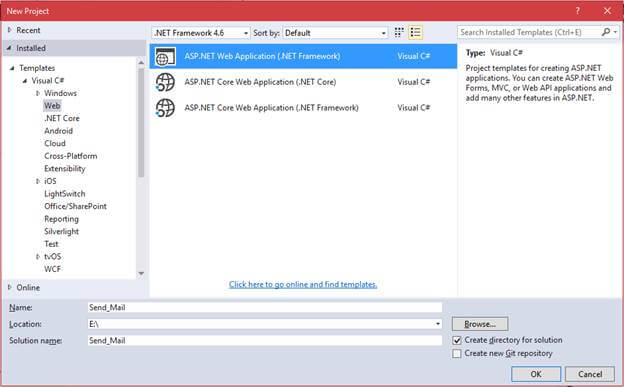Collapse the Installed section
The image size is (624, 387).
click(x=10, y=48)
